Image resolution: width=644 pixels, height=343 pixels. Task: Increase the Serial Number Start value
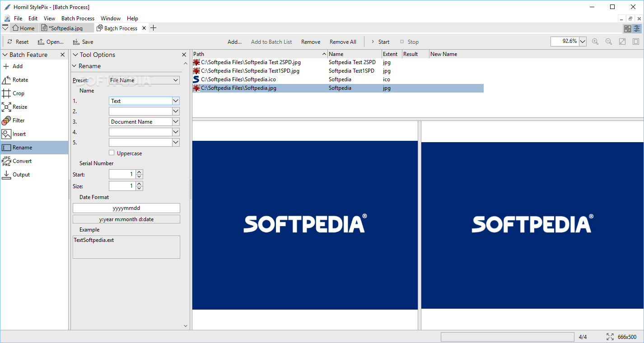click(x=140, y=172)
